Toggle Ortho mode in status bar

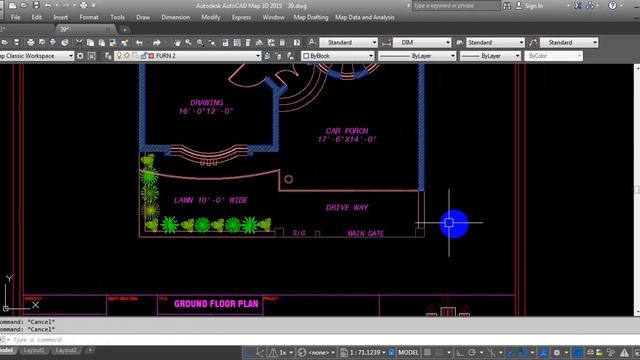pyautogui.click(x=460, y=353)
